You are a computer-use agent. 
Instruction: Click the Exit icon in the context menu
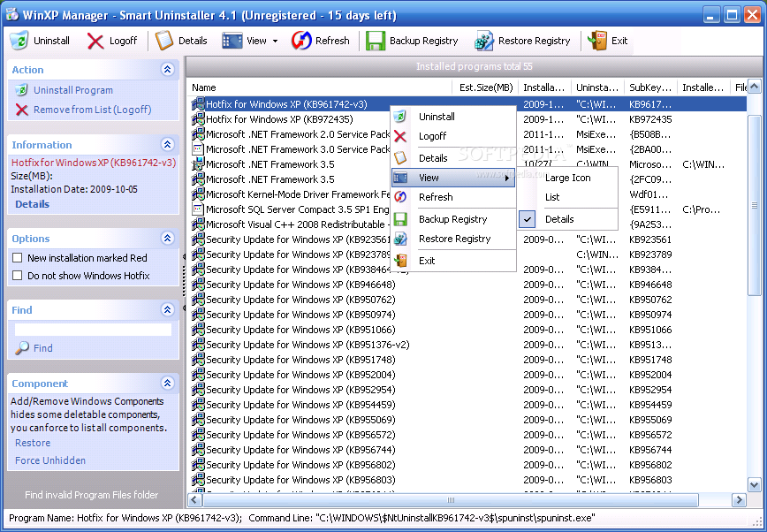tap(400, 261)
